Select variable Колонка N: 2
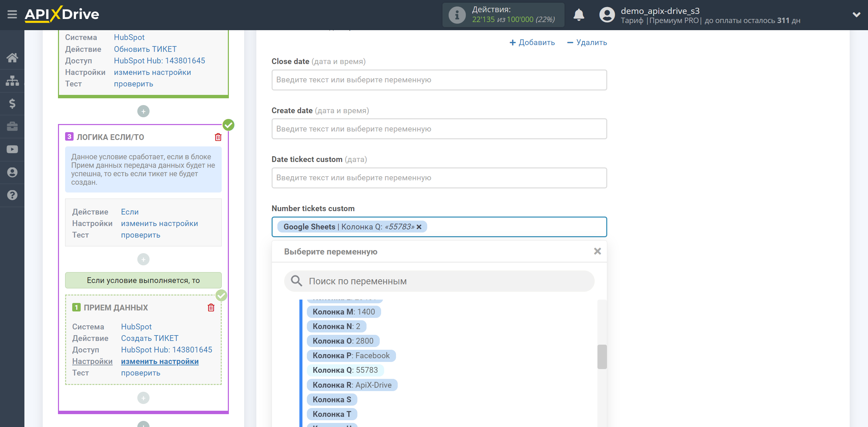This screenshot has height=427, width=868. (x=336, y=326)
